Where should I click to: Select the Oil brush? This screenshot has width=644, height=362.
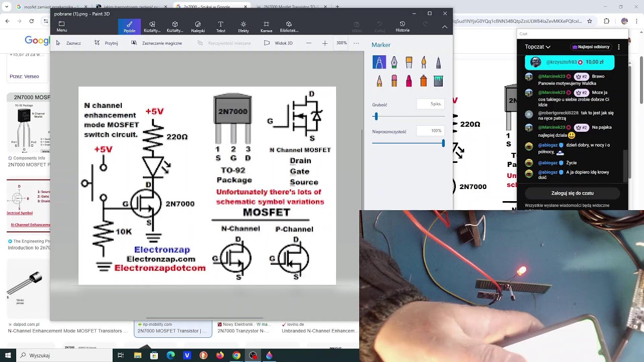tap(409, 62)
